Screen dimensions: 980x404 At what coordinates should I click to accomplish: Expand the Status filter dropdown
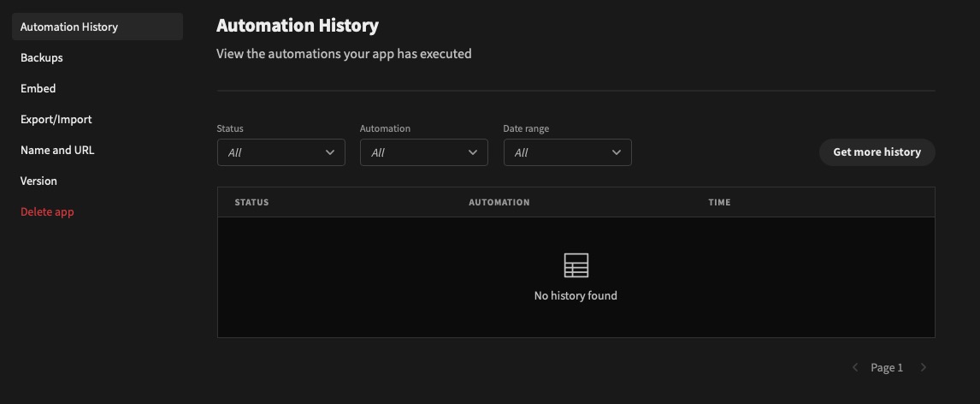281,152
